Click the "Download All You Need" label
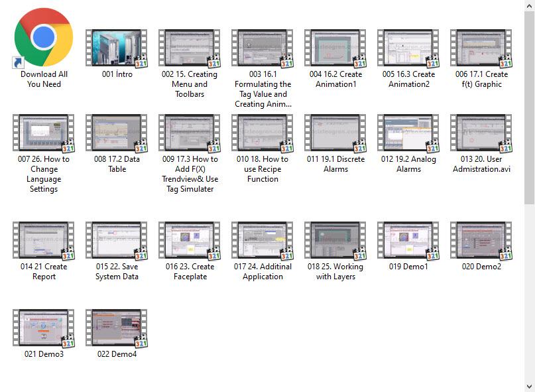This screenshot has height=392, width=535. tap(44, 79)
